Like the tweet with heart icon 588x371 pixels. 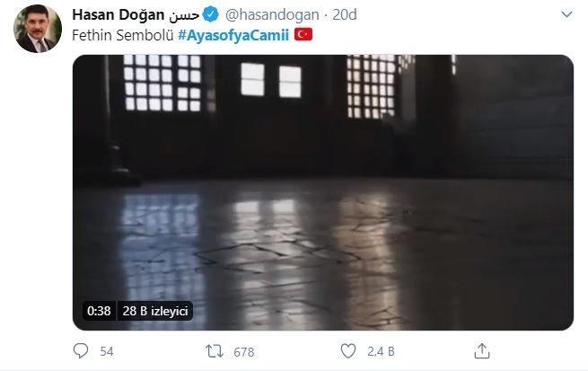(x=348, y=351)
